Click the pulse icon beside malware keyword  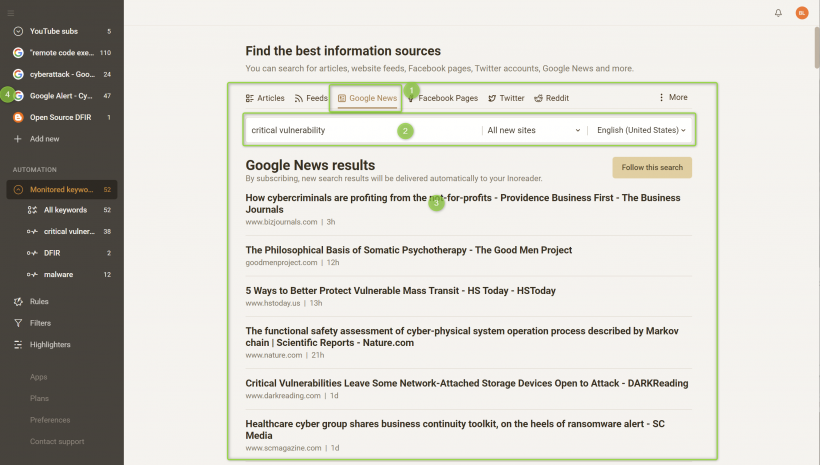[32, 275]
